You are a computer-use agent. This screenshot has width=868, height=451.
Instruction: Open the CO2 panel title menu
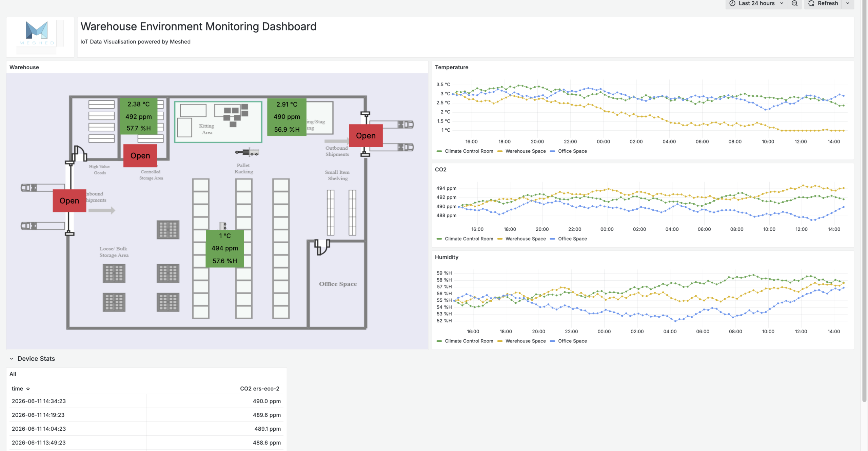point(440,169)
